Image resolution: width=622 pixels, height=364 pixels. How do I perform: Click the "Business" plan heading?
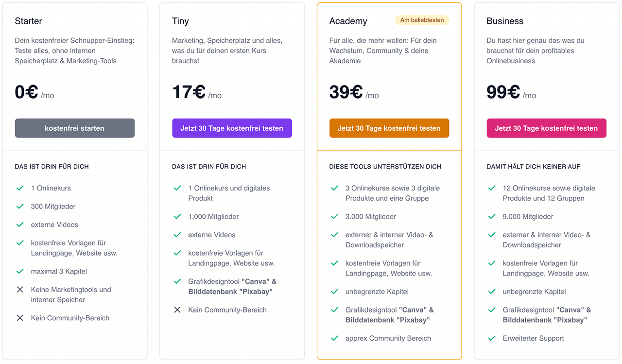click(504, 21)
